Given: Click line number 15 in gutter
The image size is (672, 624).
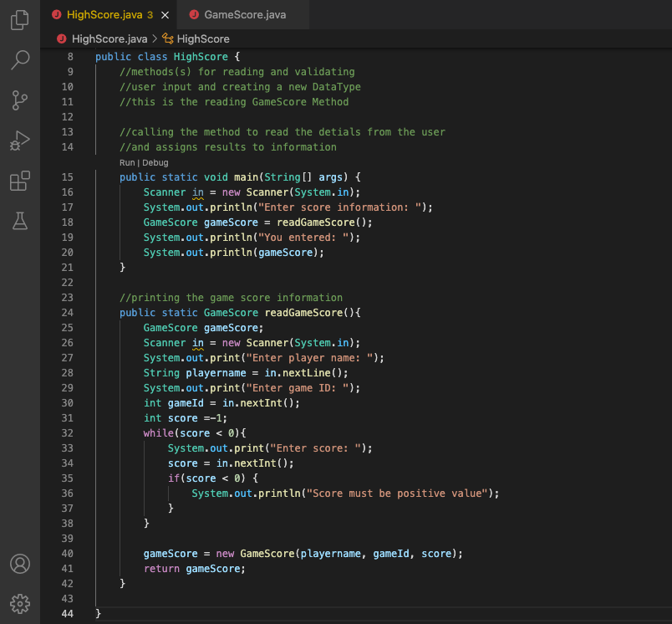Looking at the screenshot, I should 68,177.
